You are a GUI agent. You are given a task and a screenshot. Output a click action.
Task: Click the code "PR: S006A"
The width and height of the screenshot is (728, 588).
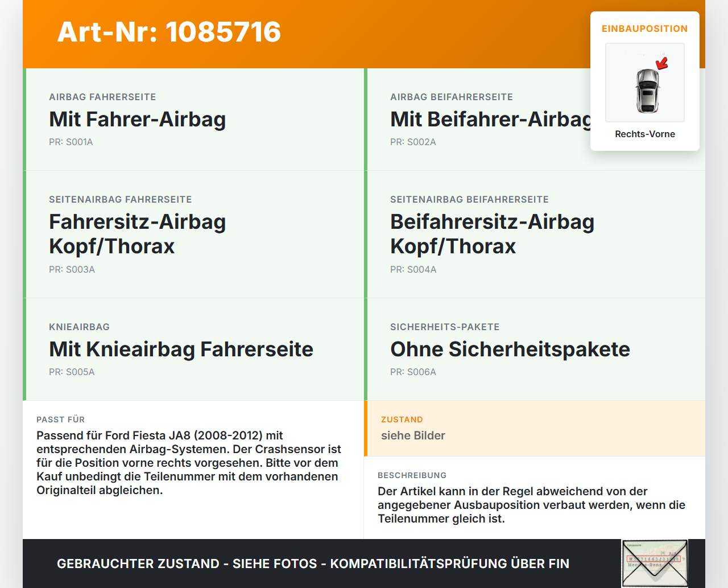(x=413, y=372)
